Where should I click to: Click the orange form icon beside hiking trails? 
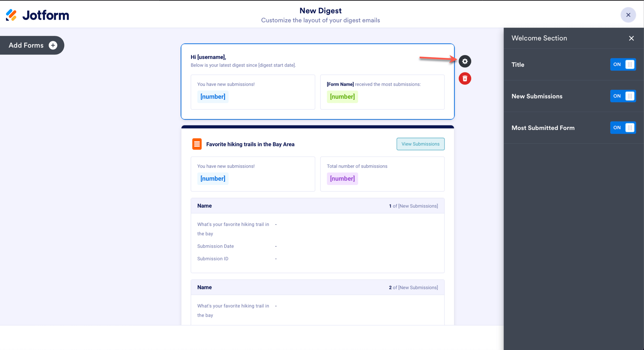coord(197,144)
